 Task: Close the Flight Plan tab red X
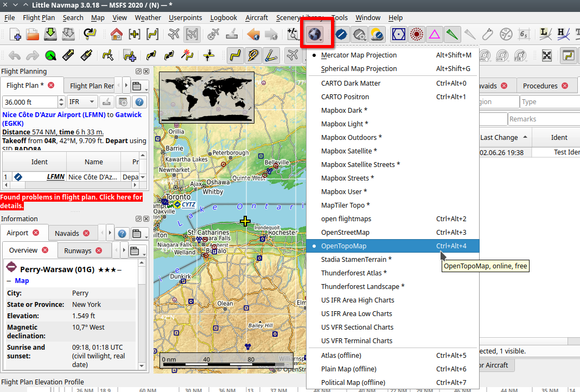tap(51, 85)
